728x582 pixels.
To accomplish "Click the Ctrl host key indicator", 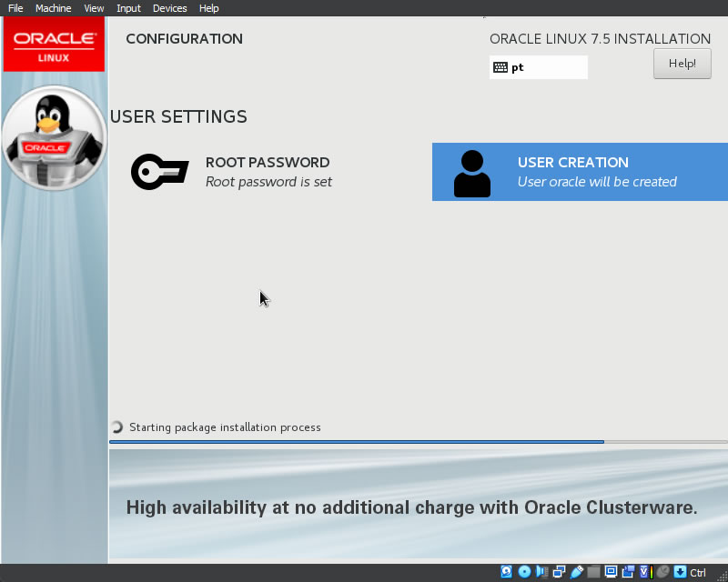I will (x=698, y=573).
